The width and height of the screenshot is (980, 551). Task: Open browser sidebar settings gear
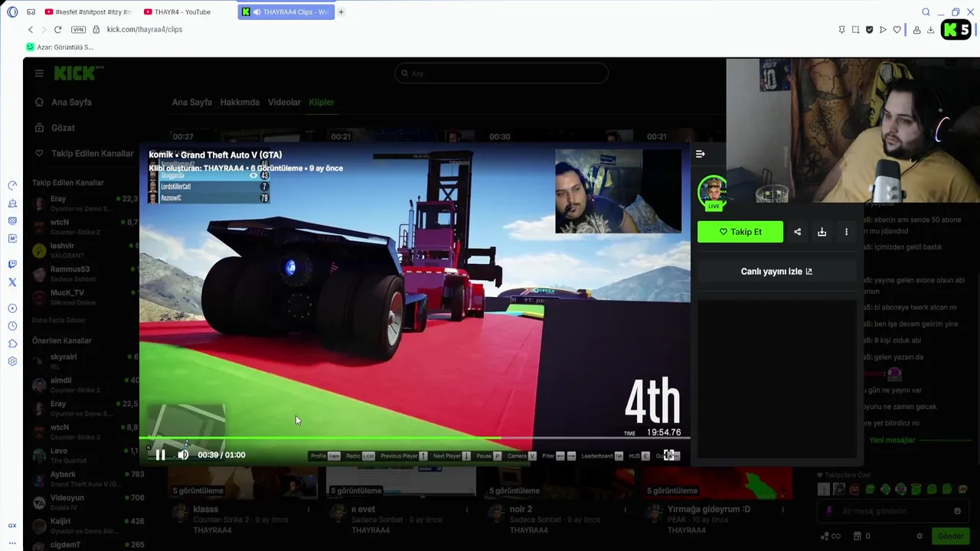point(12,361)
